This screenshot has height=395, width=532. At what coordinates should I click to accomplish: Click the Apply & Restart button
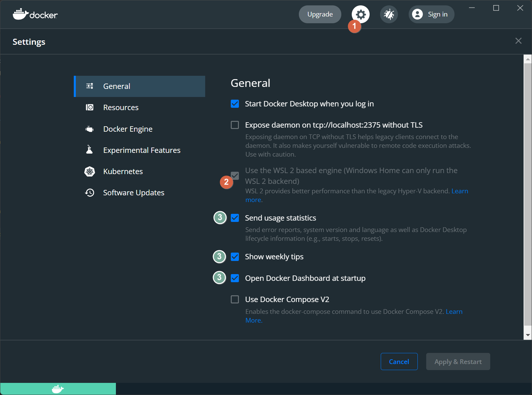(x=458, y=362)
